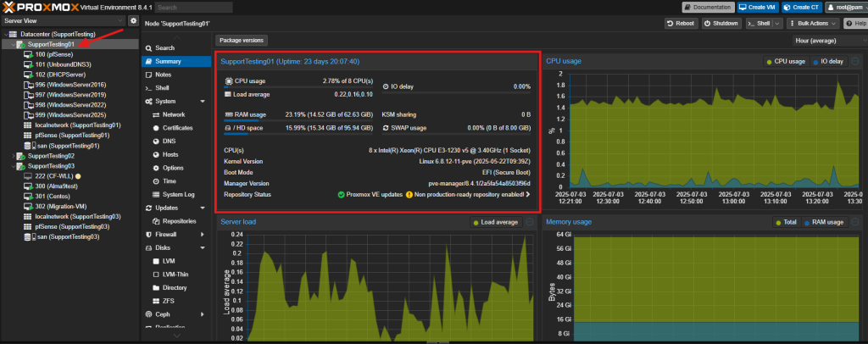The width and height of the screenshot is (868, 344).
Task: Open the Directory storage page
Action: click(x=175, y=287)
